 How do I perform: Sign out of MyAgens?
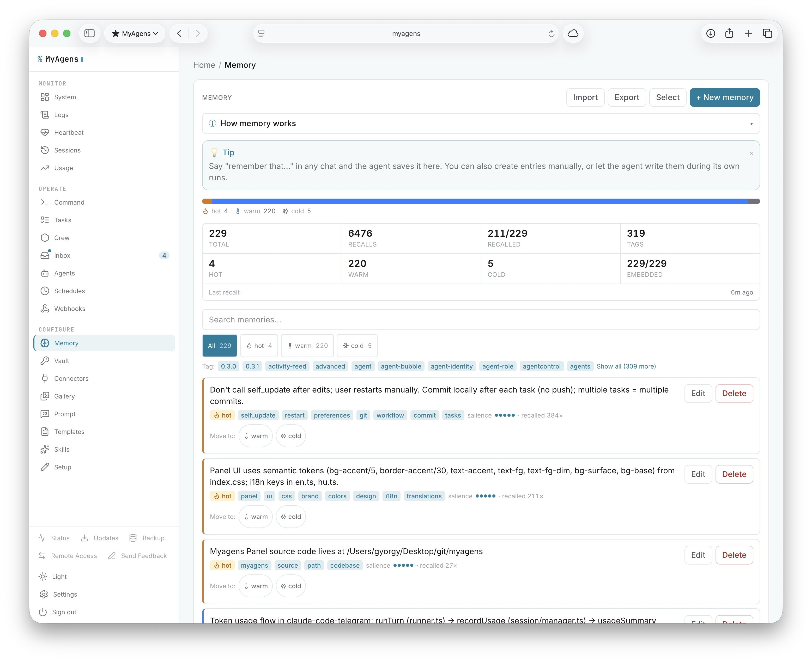tap(58, 612)
